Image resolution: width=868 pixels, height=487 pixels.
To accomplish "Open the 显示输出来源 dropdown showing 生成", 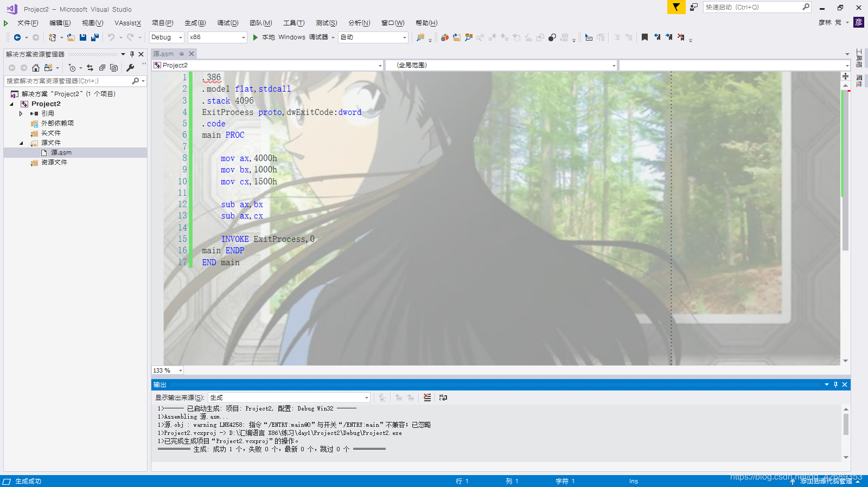I will 289,398.
